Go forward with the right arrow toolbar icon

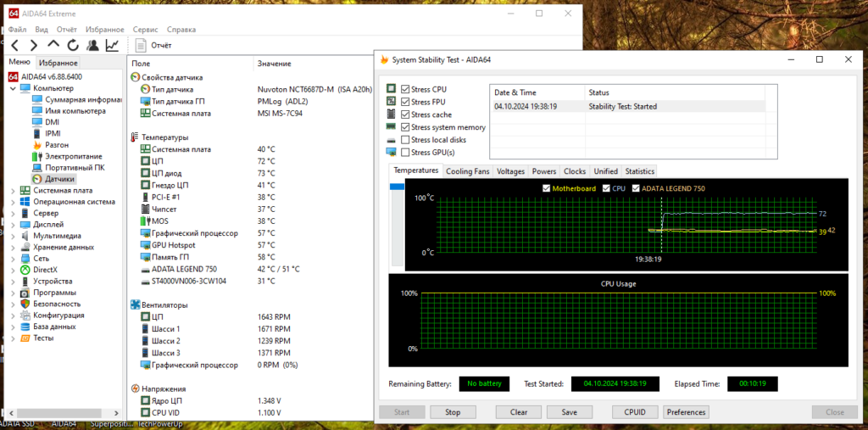(x=34, y=46)
